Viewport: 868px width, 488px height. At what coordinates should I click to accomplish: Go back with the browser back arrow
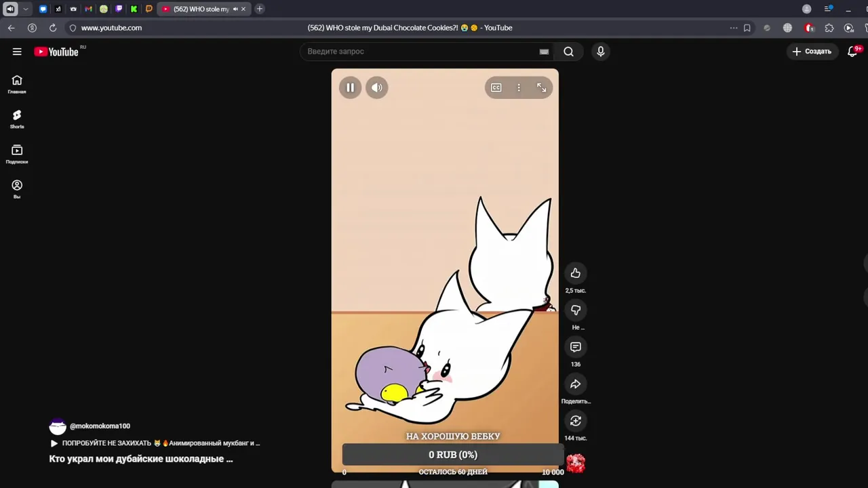click(11, 28)
